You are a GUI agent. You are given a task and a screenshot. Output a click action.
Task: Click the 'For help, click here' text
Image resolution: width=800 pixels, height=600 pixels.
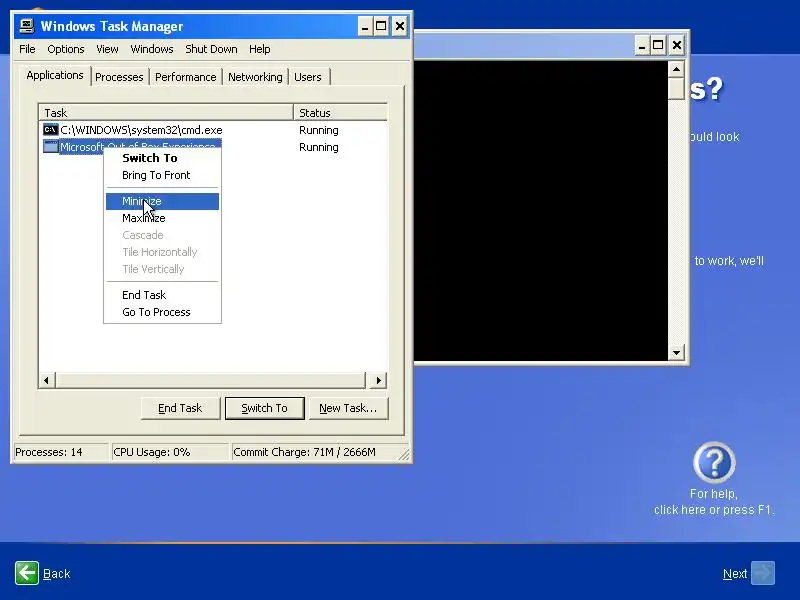pos(714,502)
